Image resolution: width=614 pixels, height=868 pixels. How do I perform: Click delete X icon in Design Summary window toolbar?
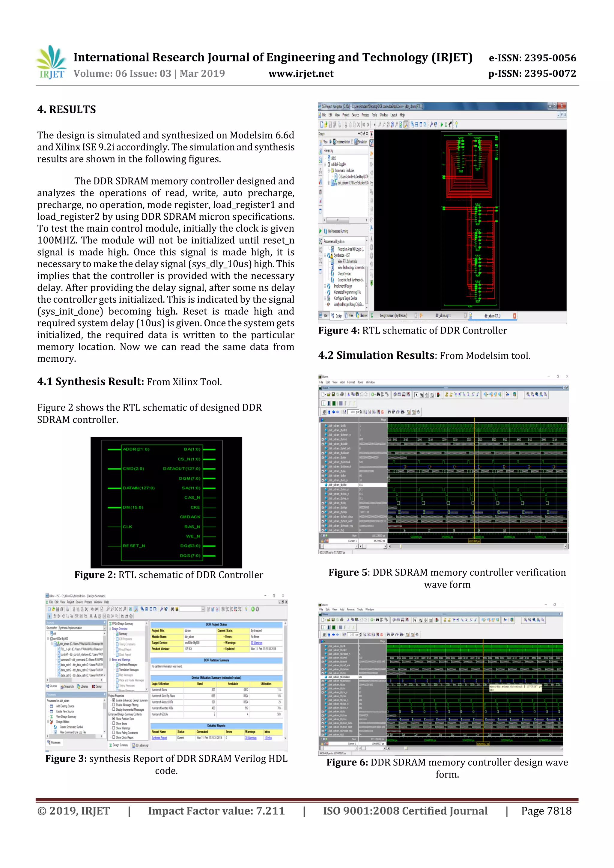(x=86, y=609)
